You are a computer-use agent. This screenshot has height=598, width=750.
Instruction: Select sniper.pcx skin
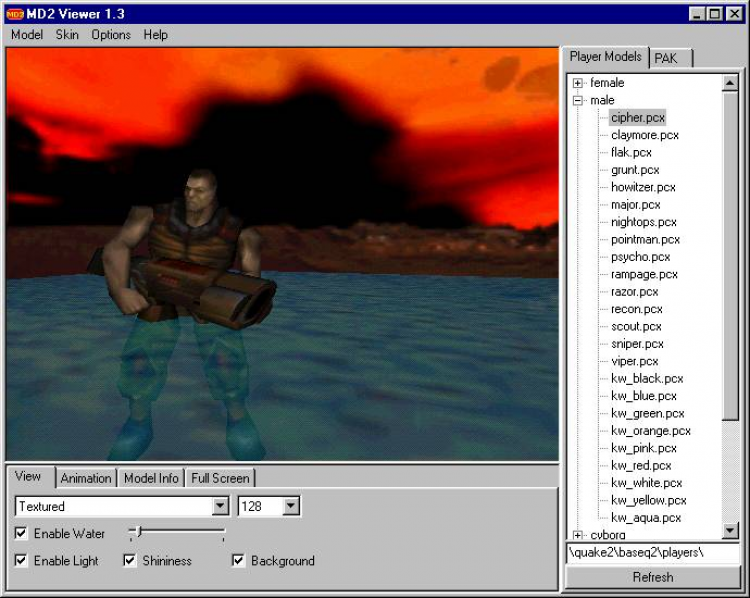pyautogui.click(x=637, y=344)
